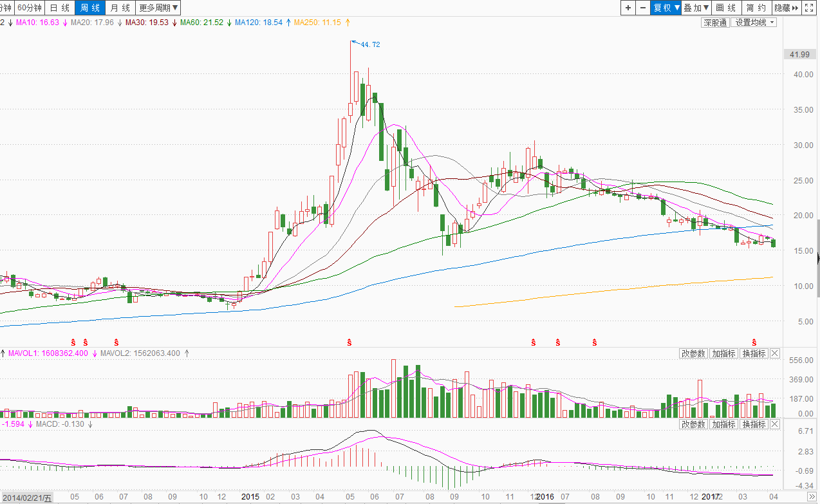Open the 更多周期 period dropdown
Image resolution: width=820 pixels, height=504 pixels.
click(x=159, y=8)
